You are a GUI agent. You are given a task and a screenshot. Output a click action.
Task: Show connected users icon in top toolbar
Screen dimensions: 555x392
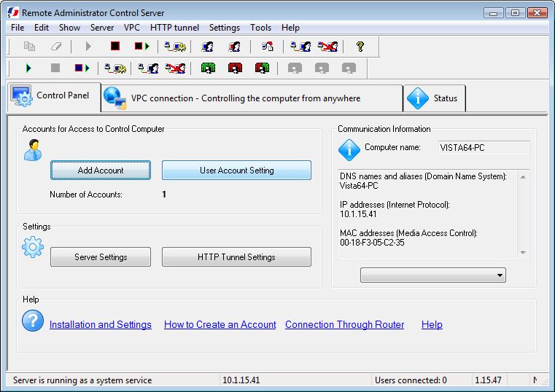pyautogui.click(x=300, y=47)
